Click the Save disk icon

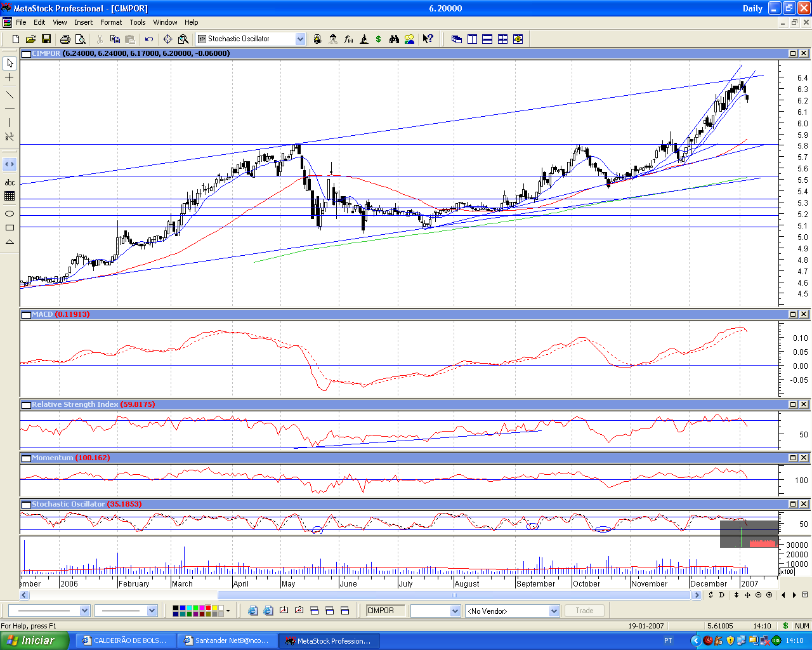(46, 39)
